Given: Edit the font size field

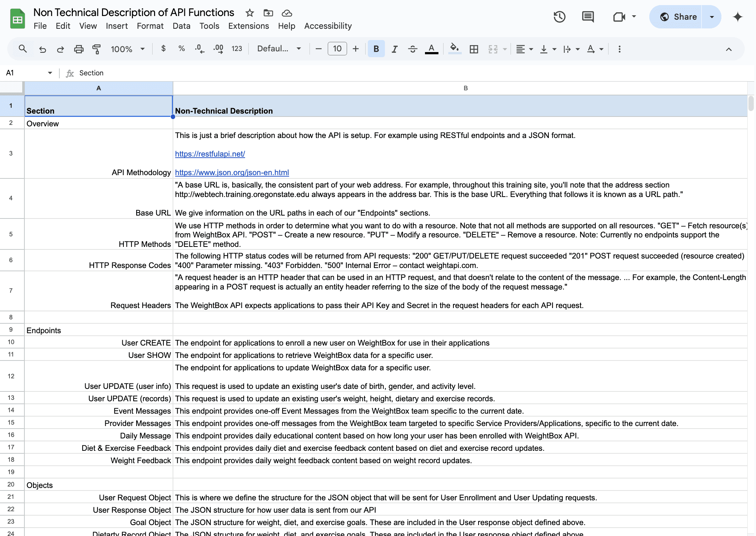Looking at the screenshot, I should point(337,49).
